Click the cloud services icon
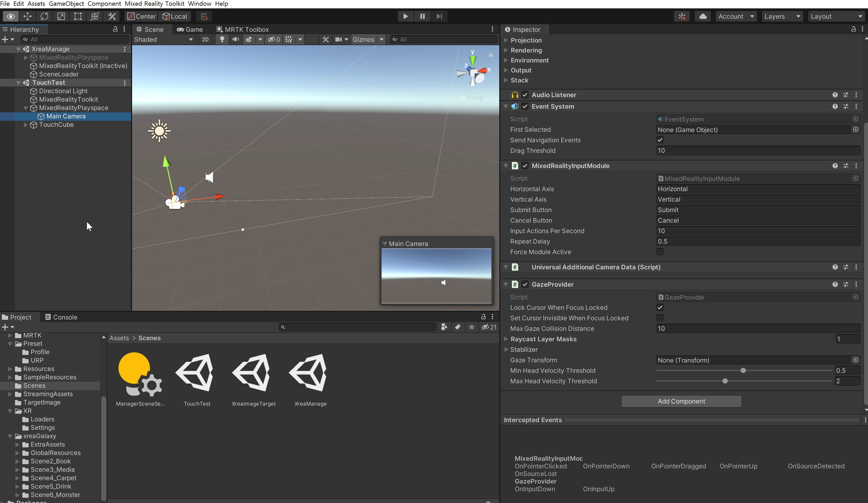Screen dimensions: 868x503 [703, 16]
